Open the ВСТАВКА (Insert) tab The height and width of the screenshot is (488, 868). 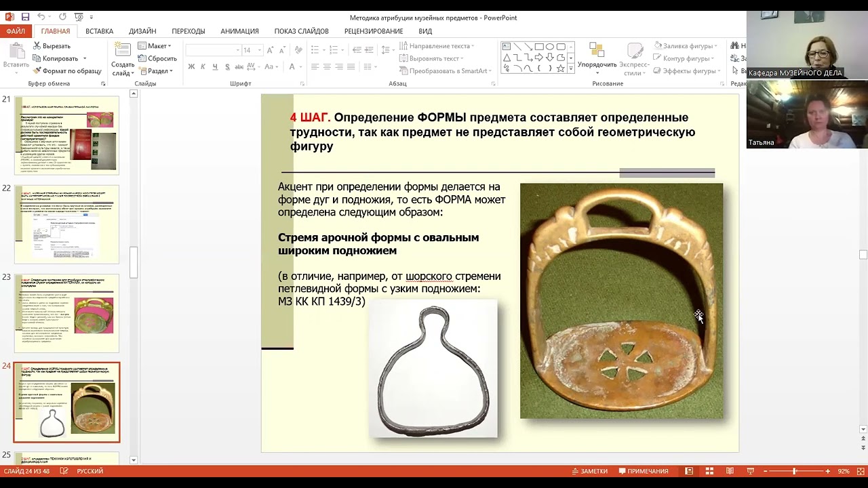(x=100, y=31)
